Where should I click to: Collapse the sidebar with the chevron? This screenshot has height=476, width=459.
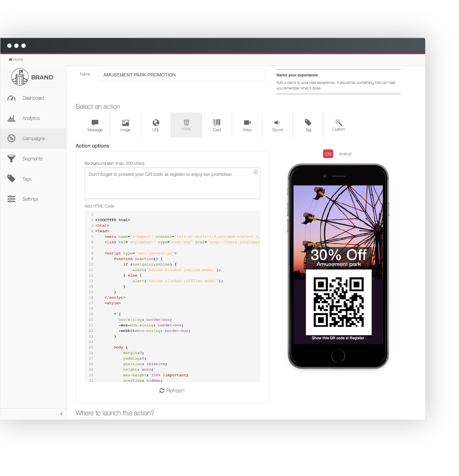61,414
